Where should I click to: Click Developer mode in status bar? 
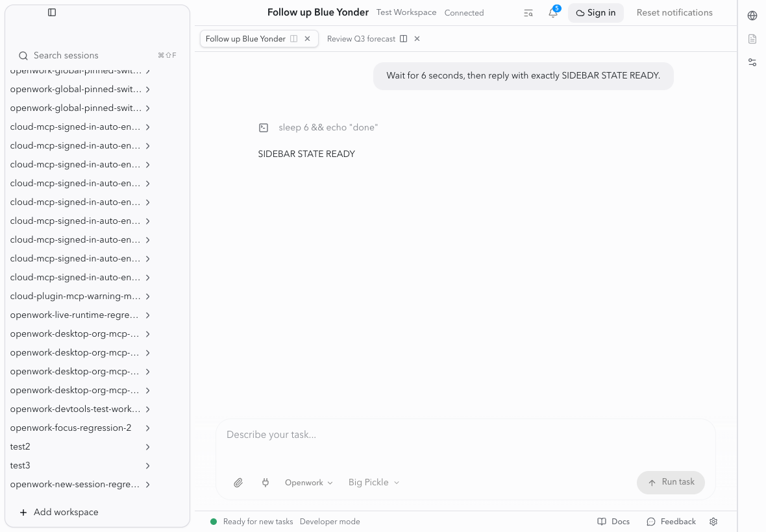point(330,522)
